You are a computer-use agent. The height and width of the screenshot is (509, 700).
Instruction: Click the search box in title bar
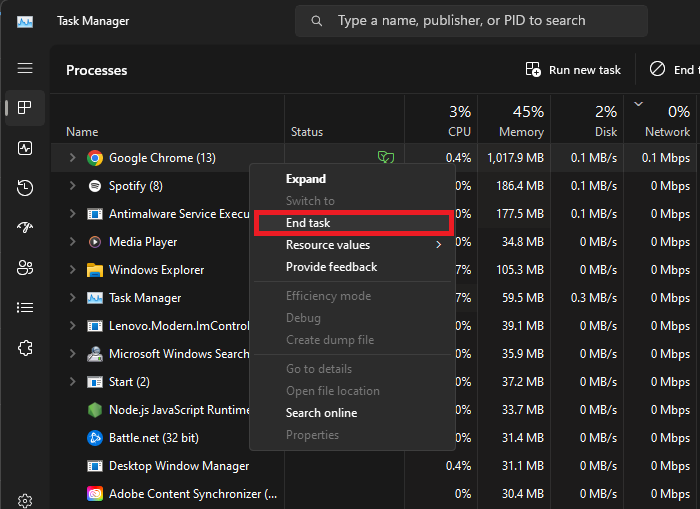(470, 21)
